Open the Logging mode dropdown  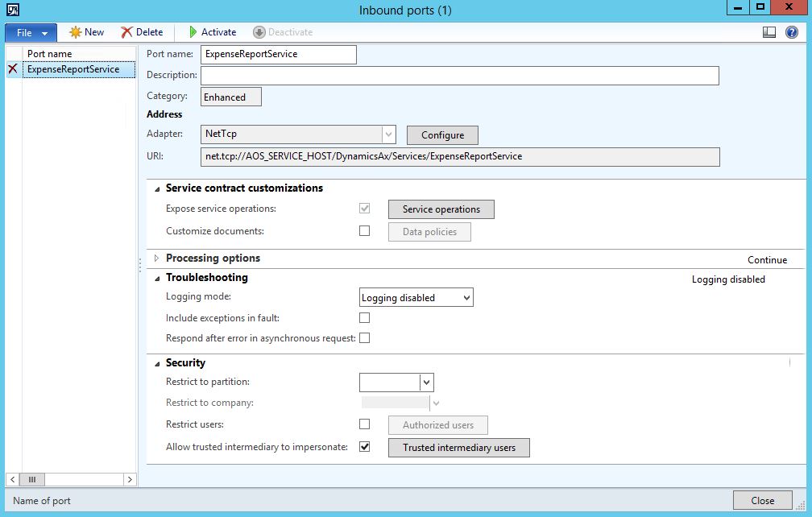[464, 297]
